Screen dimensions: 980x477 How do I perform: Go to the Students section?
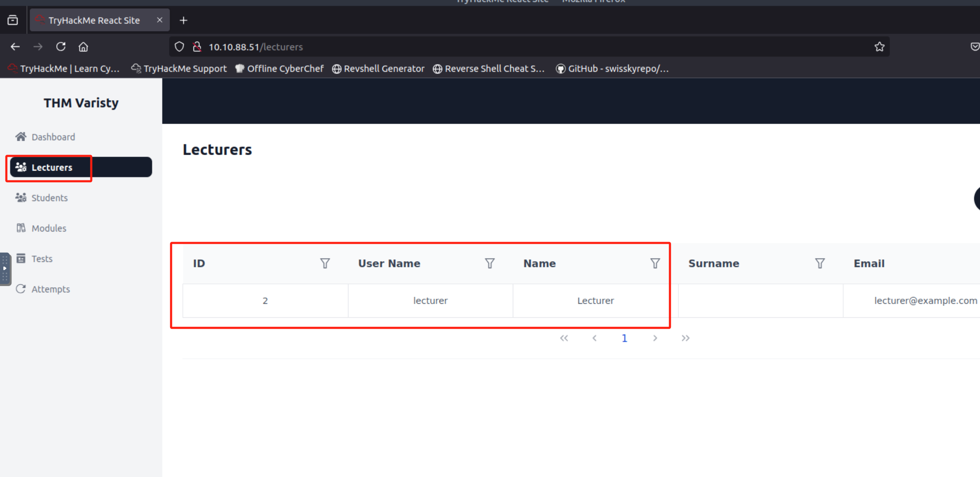pyautogui.click(x=49, y=198)
